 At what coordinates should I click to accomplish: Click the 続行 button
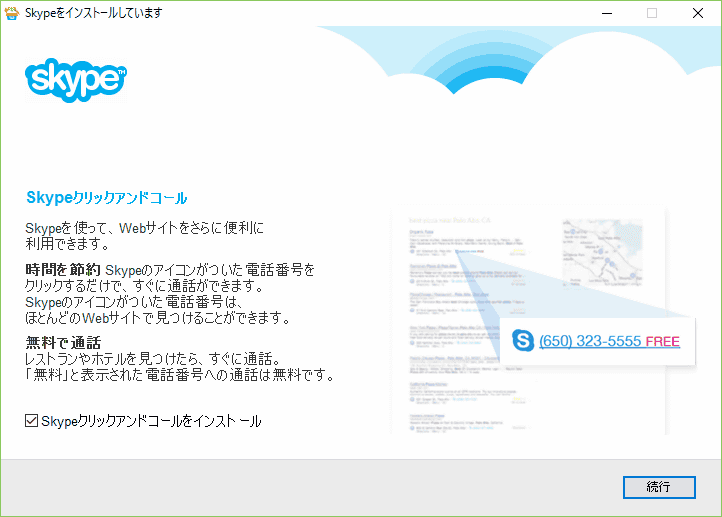659,487
